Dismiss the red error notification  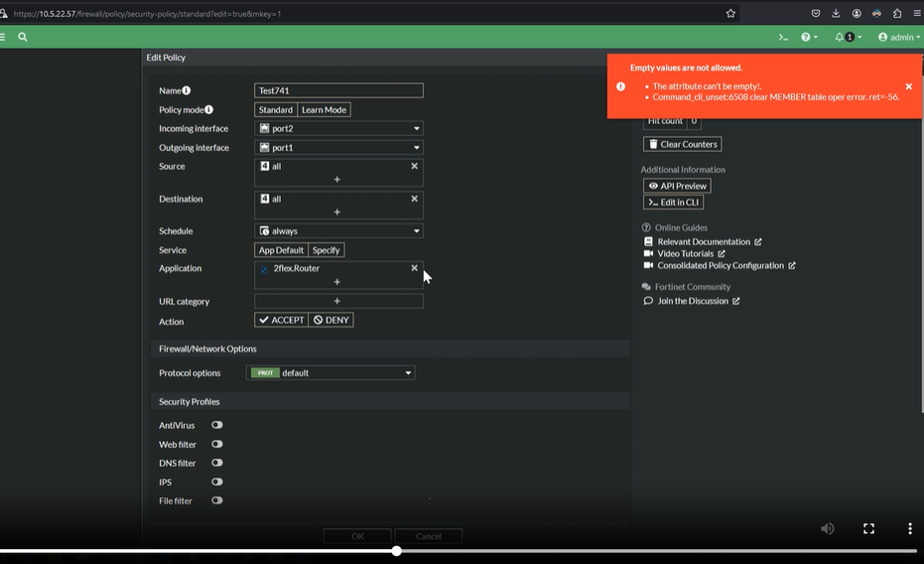click(x=908, y=86)
